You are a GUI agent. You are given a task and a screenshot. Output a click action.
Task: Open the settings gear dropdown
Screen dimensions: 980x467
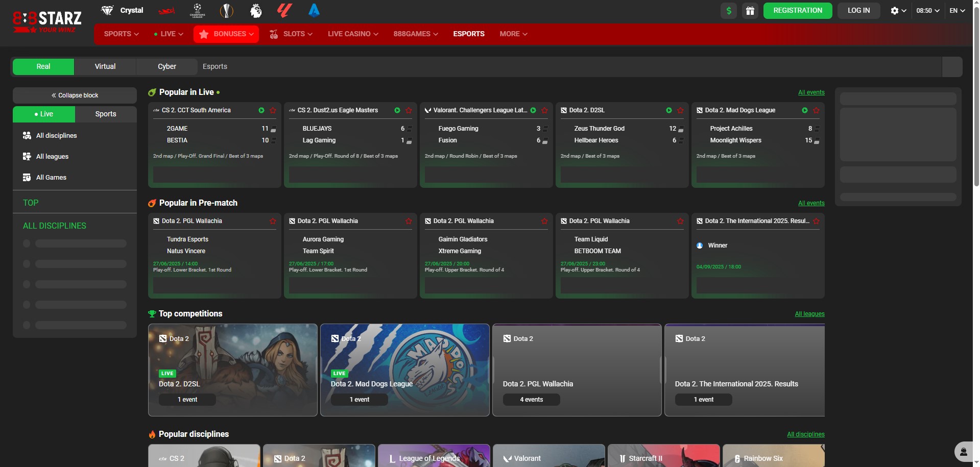pos(898,11)
